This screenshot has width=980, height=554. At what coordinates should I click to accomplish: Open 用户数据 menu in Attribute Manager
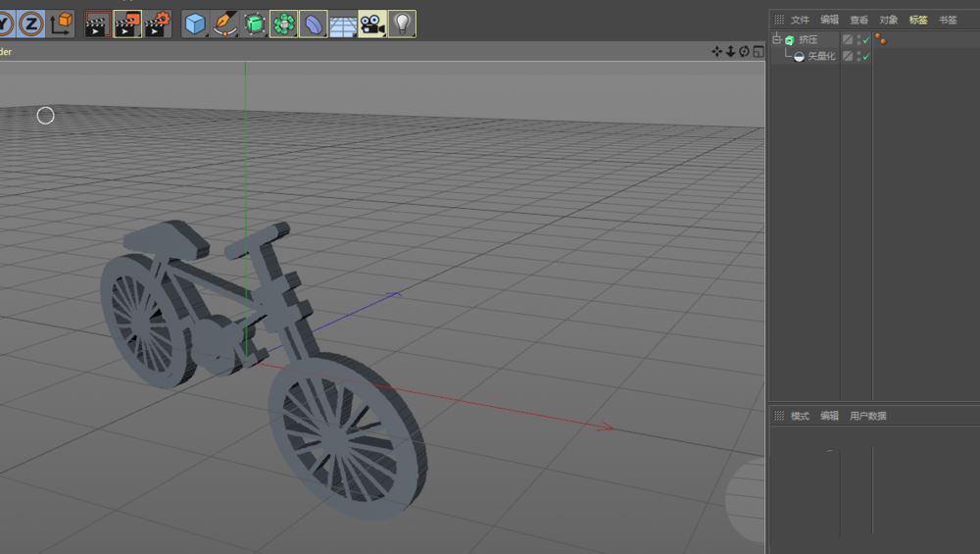tap(867, 416)
